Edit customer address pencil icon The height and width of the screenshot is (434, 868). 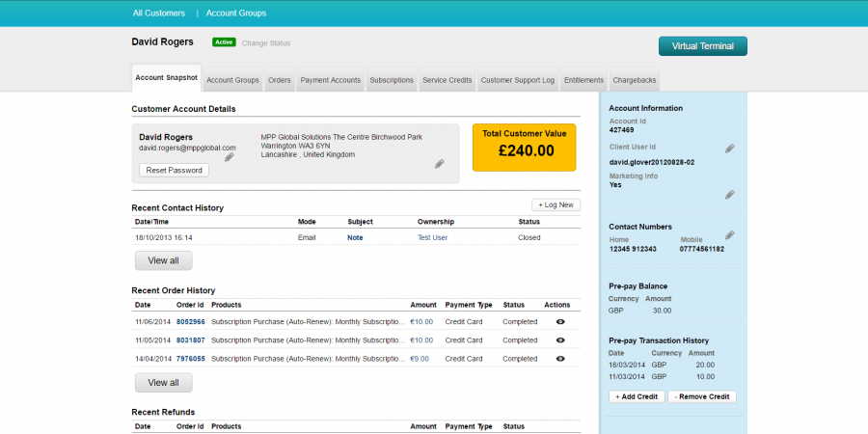(x=440, y=164)
